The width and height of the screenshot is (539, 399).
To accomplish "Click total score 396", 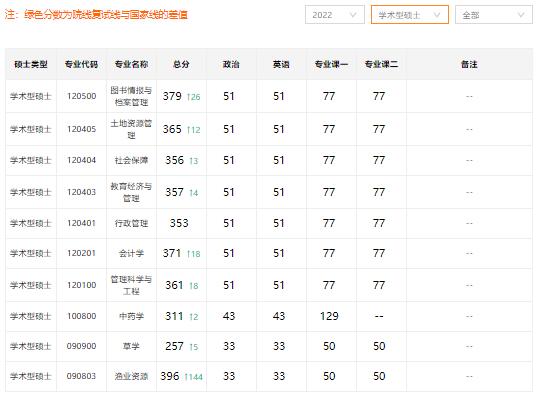I will 170,376.
